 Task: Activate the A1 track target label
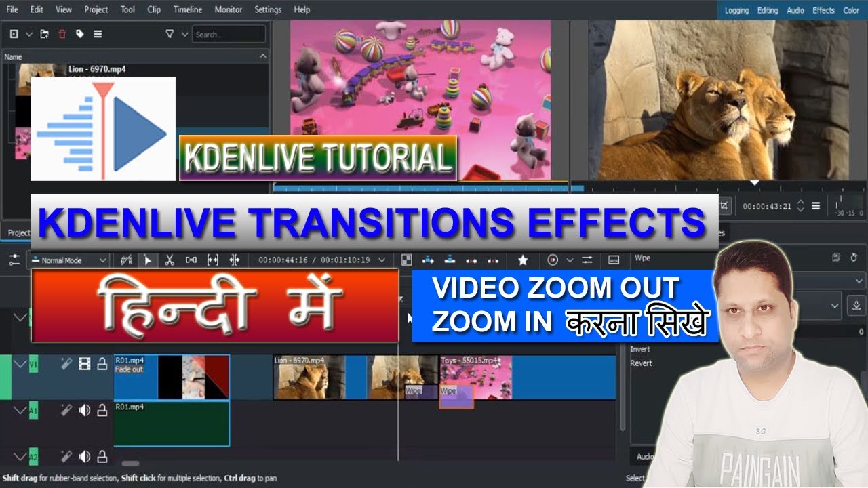[x=33, y=410]
